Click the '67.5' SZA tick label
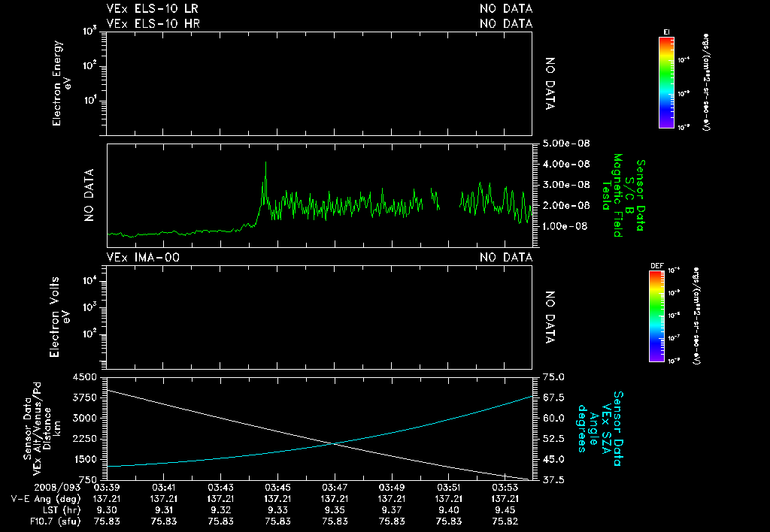 (x=553, y=397)
